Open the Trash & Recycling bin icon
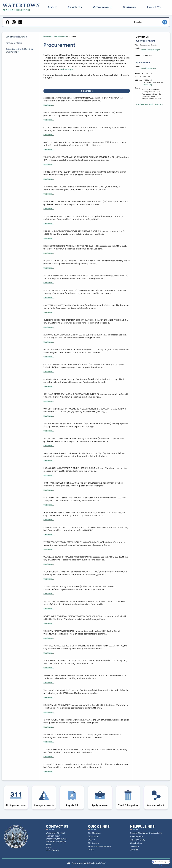172x868 pixels. pos(128,795)
